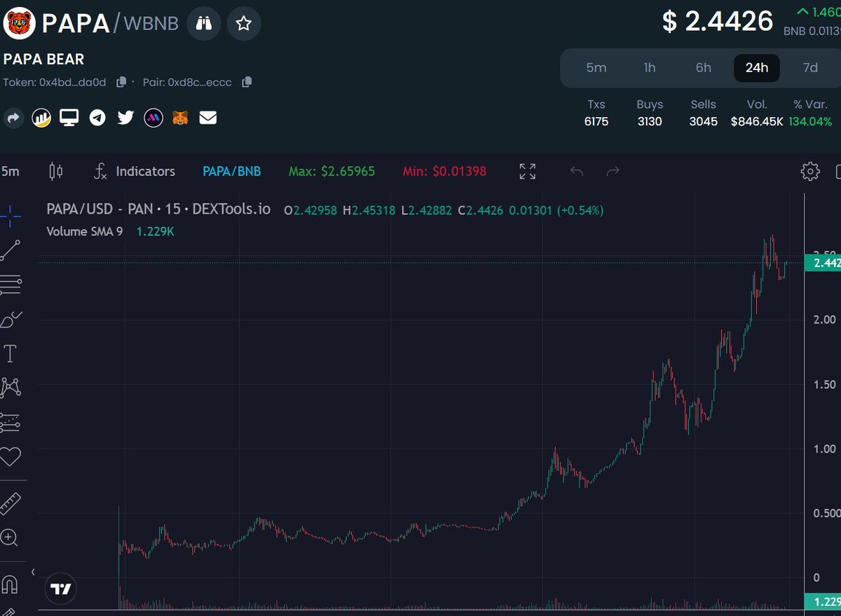Click the WBNB pair label
Viewport: 841px width, 616px height.
[151, 24]
